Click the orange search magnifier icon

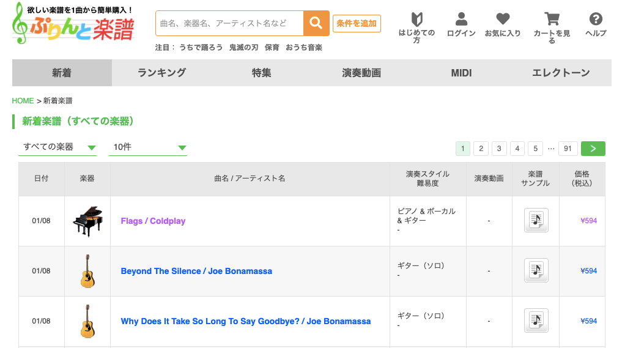[316, 23]
